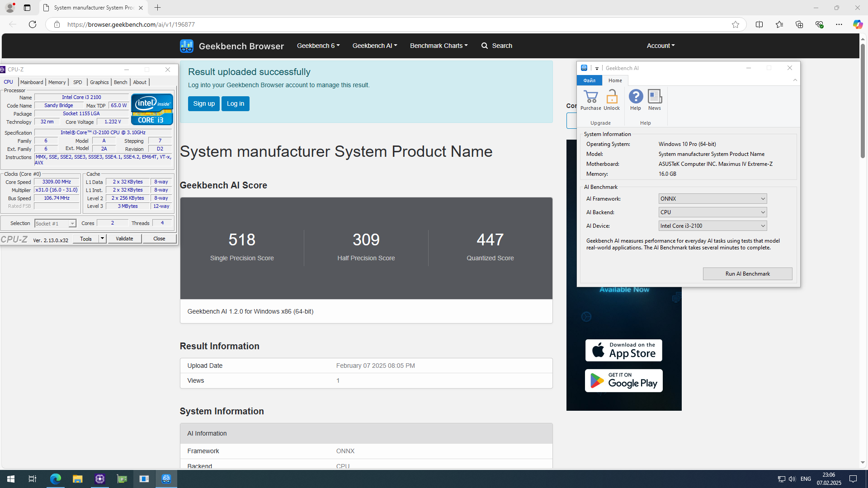Select the browser tab System manufacturer

94,8
